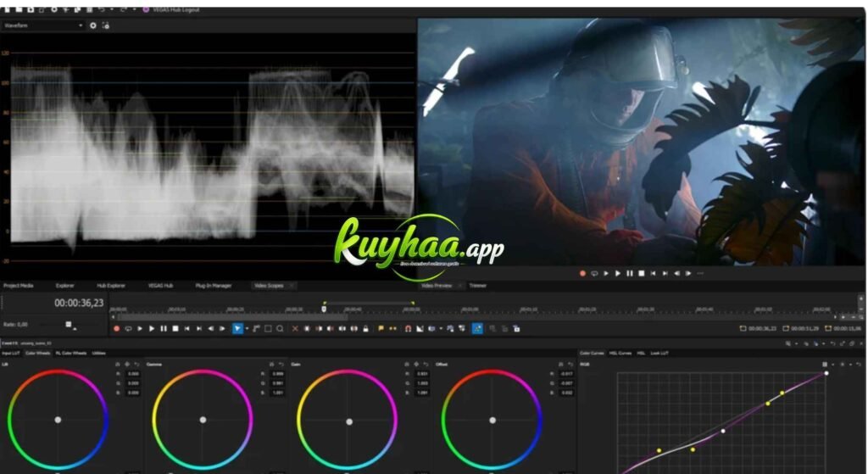This screenshot has height=474, width=868.
Task: Toggle the highlighted blue timeline toolbar icon
Action: [x=477, y=329]
